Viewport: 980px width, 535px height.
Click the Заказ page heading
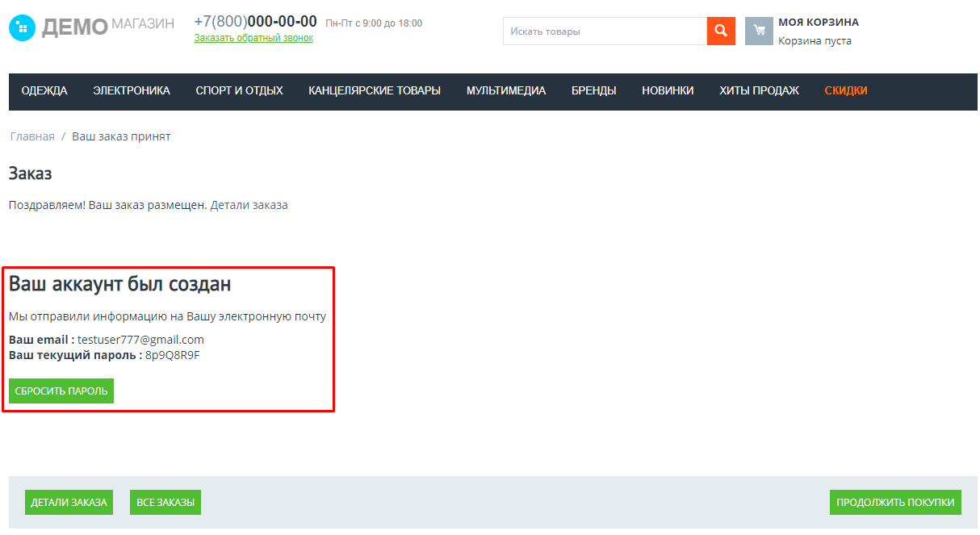[x=31, y=173]
